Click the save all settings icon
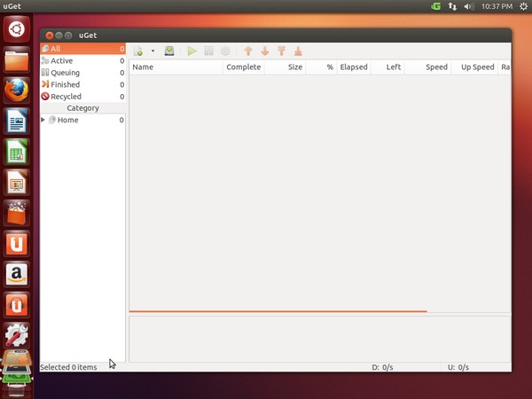Image resolution: width=532 pixels, height=399 pixels. pos(169,51)
